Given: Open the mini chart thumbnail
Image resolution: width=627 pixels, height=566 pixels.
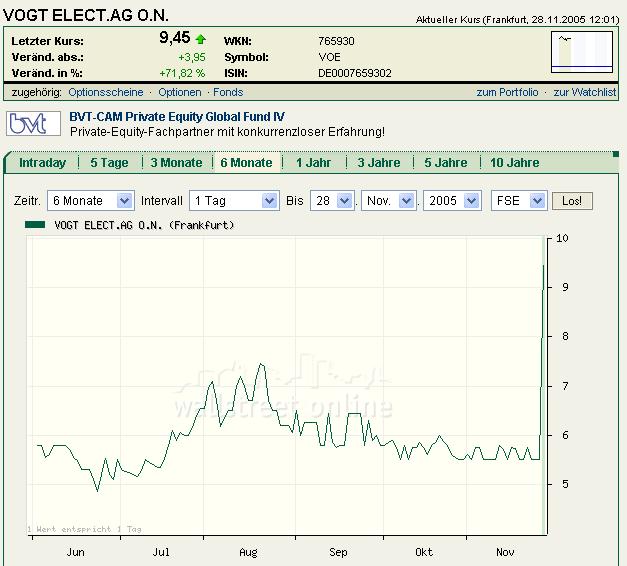Looking at the screenshot, I should 582,52.
